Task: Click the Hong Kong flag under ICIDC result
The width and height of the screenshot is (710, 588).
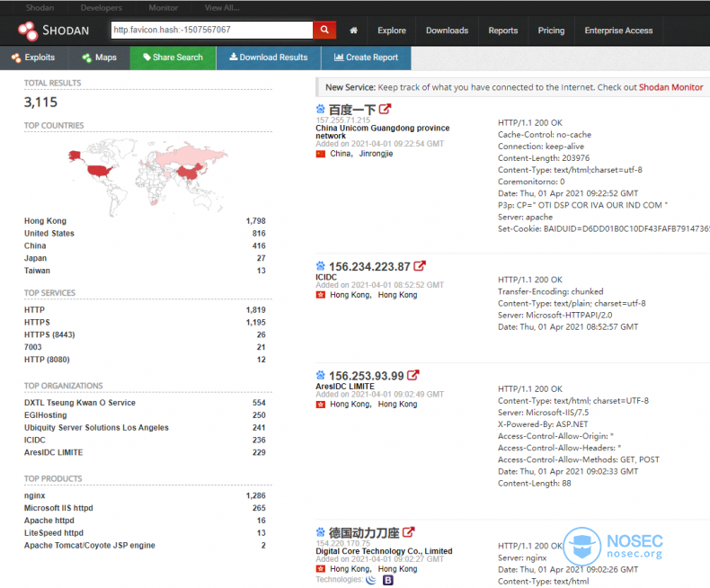Action: coord(321,295)
